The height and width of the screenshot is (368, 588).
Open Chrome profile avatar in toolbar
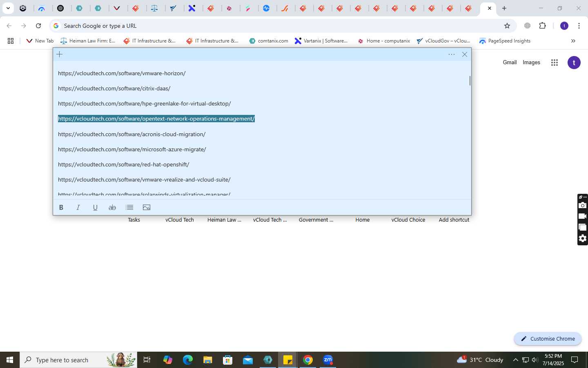(564, 26)
